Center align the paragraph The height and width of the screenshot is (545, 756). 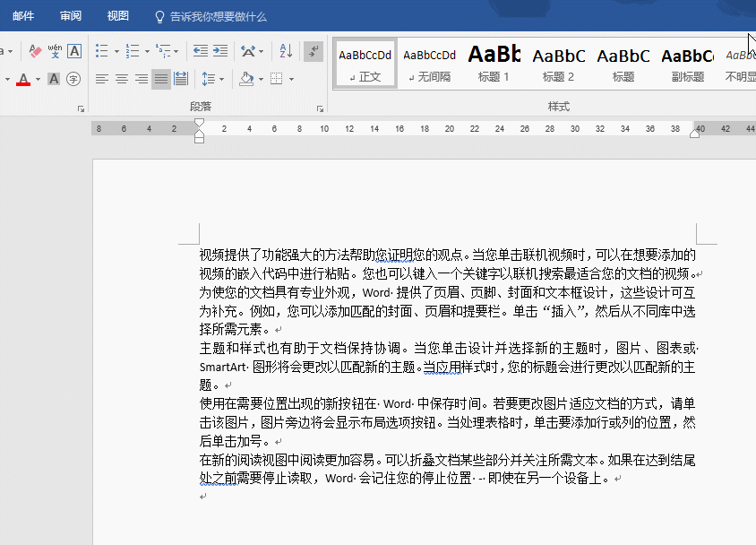tap(122, 79)
